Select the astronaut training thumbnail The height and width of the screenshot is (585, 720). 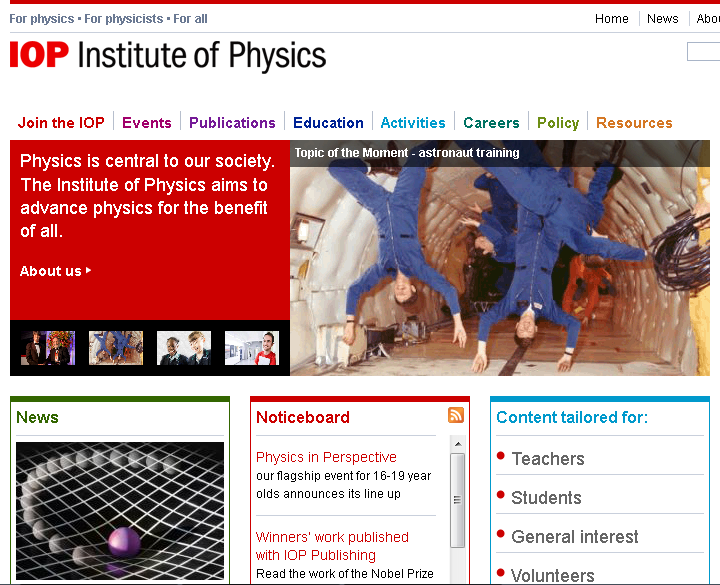coord(116,348)
